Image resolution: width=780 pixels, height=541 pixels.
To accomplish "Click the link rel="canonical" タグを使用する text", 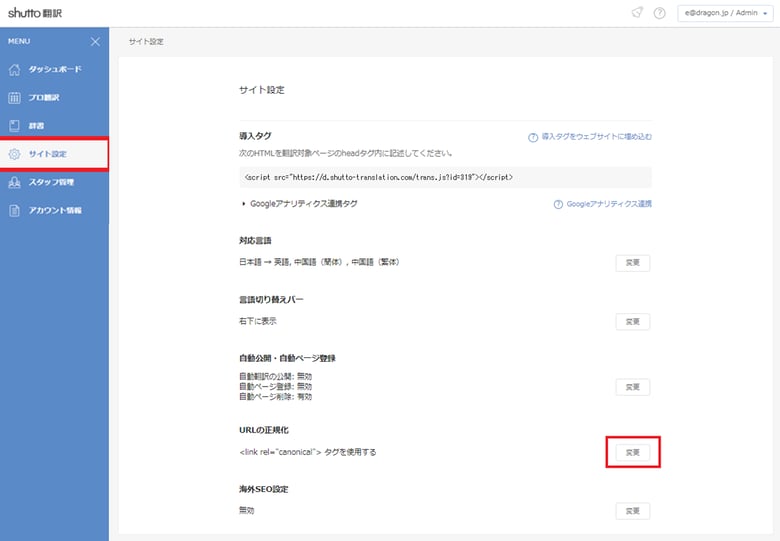I will click(308, 452).
